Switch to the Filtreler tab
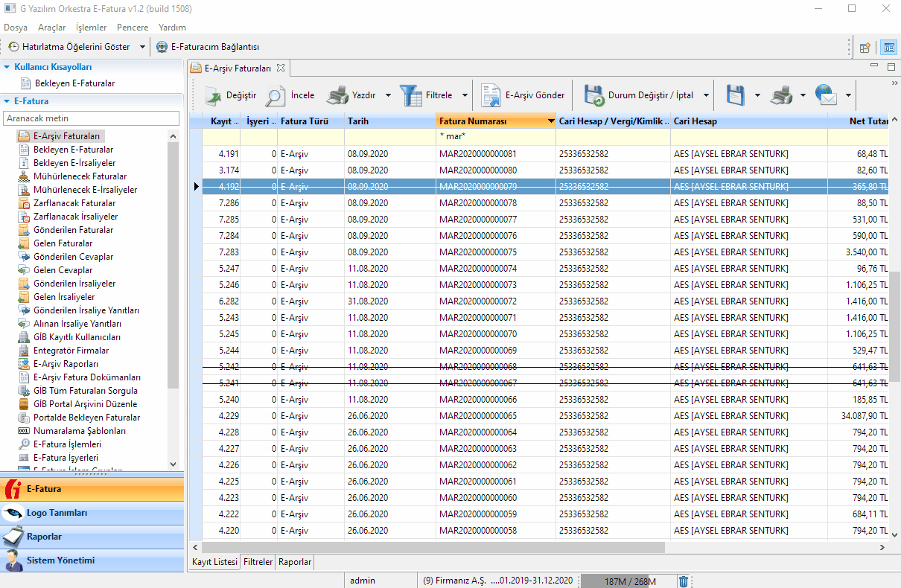The width and height of the screenshot is (901, 588). pos(258,562)
